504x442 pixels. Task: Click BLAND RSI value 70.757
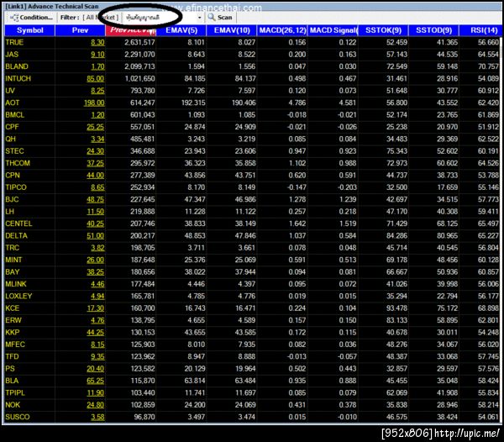point(488,67)
